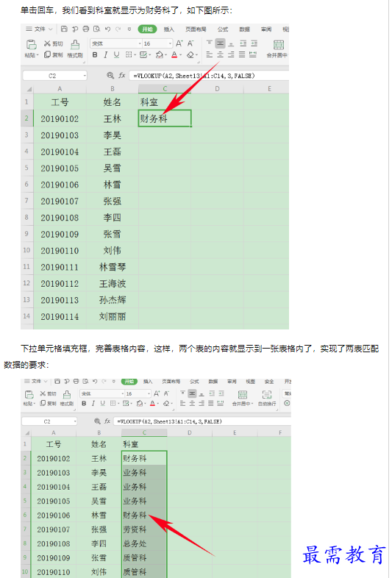Toggle Bold in the upper spreadsheet ribbon
This screenshot has height=578, width=392.
[95, 55]
